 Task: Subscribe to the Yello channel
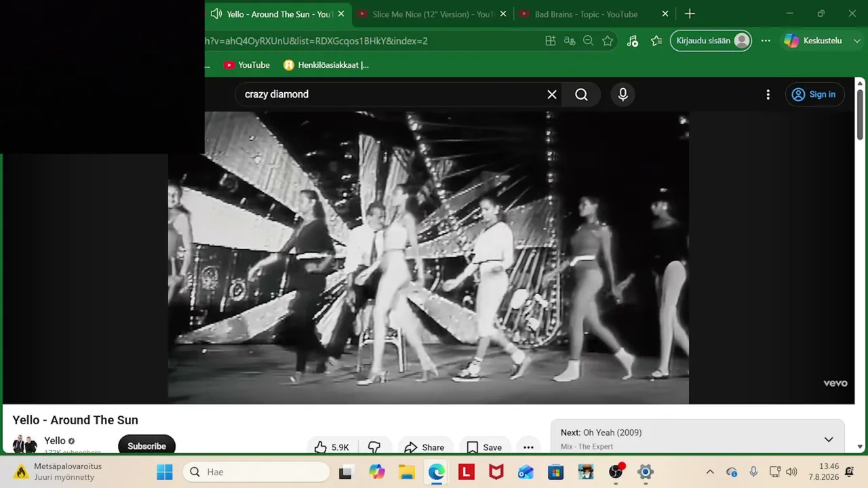coord(146,446)
